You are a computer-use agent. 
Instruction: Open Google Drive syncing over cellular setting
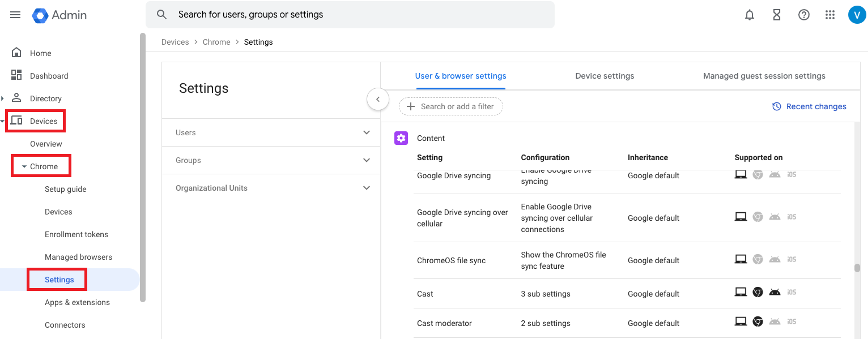tap(627, 218)
